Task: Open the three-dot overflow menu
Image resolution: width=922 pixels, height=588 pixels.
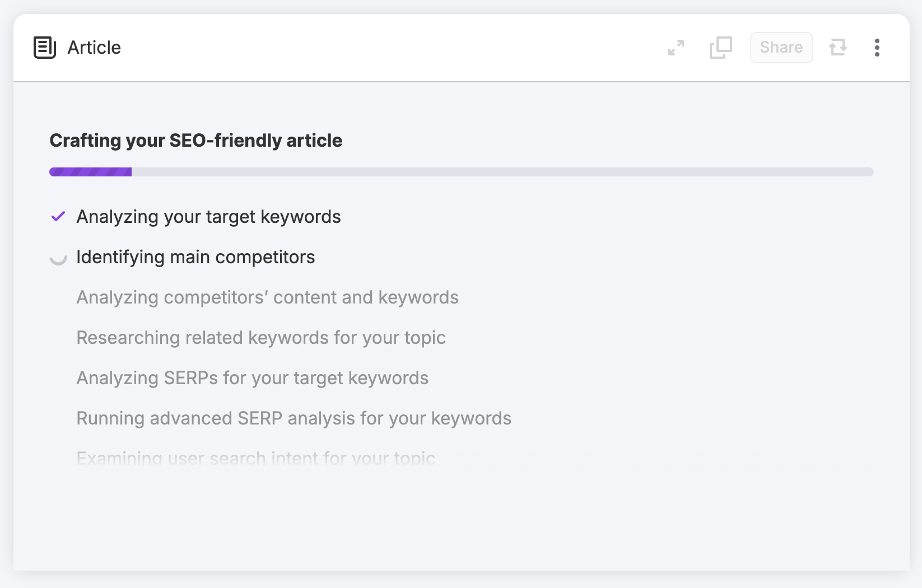Action: [877, 48]
